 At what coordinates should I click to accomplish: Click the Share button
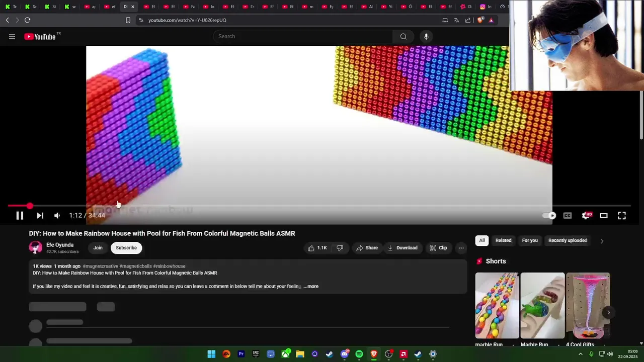(x=367, y=248)
